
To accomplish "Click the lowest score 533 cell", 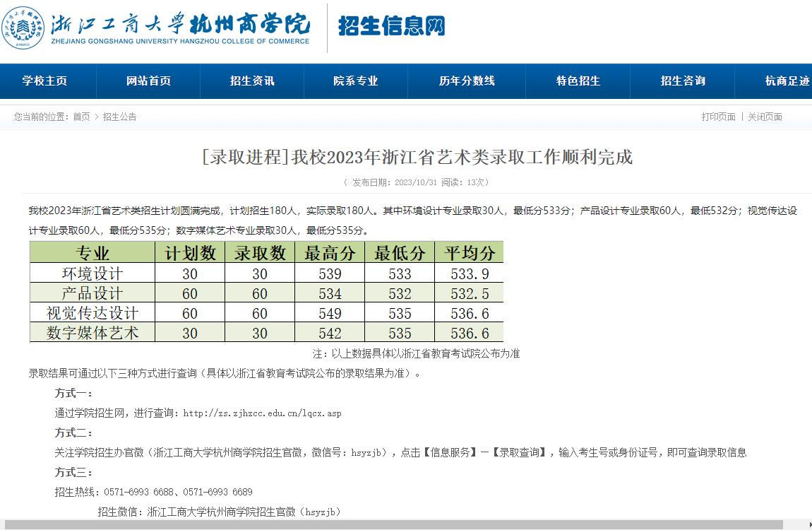I will pyautogui.click(x=400, y=273).
